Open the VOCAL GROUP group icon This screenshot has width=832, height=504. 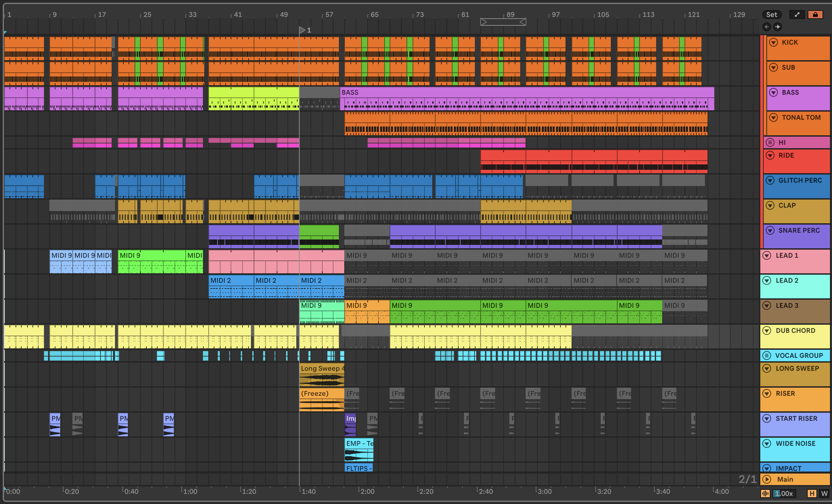(x=767, y=356)
